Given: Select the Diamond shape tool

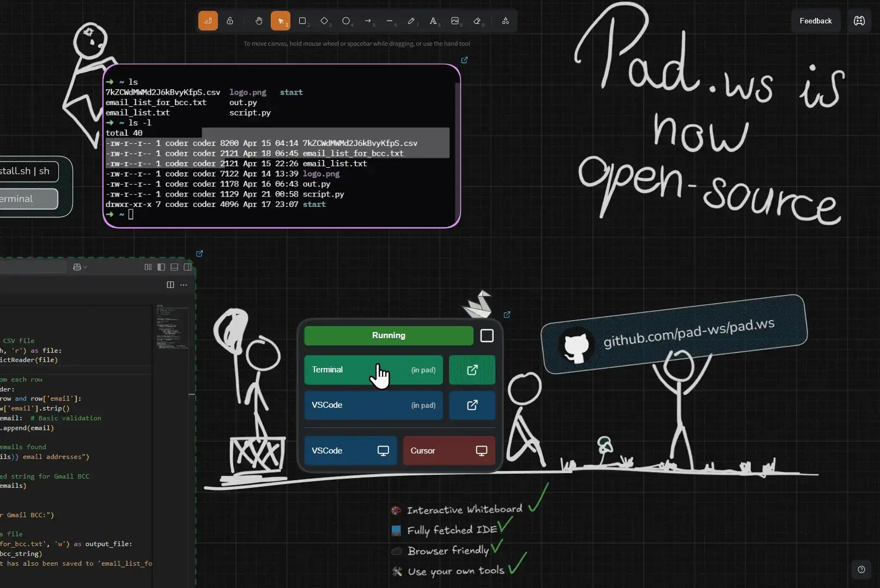Looking at the screenshot, I should click(x=324, y=21).
